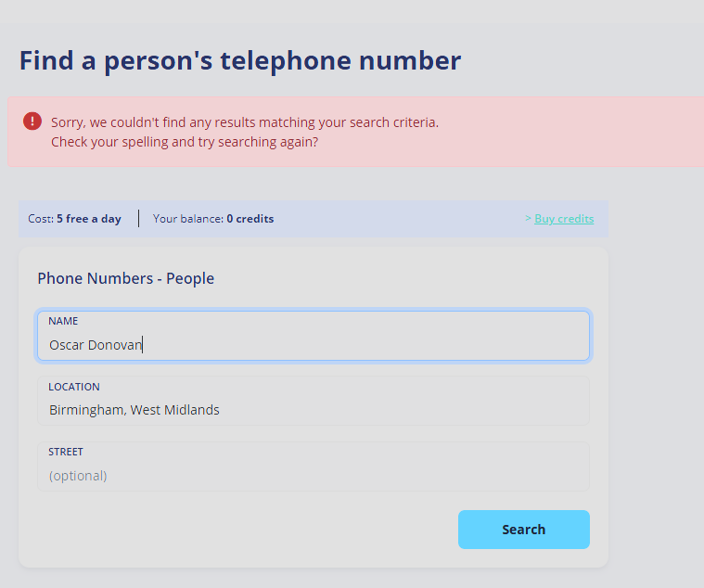Click the 'Phone Numbers - People' form title
The width and height of the screenshot is (704, 588).
(x=126, y=279)
